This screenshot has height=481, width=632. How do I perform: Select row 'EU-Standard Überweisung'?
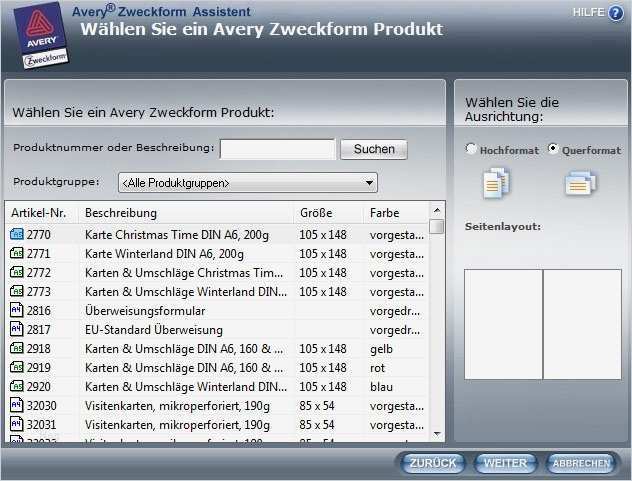coord(218,329)
